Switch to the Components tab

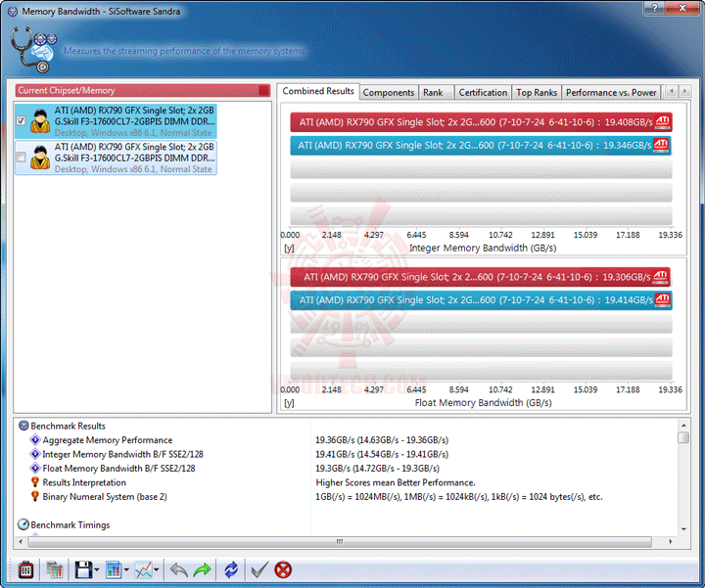tap(389, 92)
